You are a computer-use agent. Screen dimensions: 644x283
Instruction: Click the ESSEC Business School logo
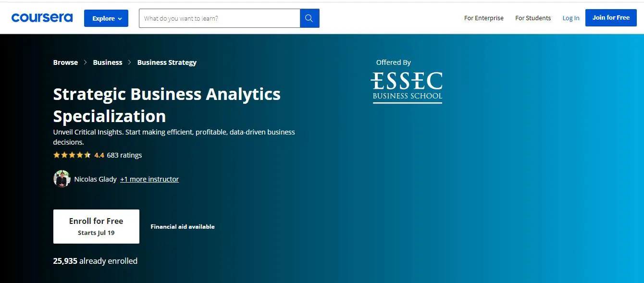[x=407, y=85]
